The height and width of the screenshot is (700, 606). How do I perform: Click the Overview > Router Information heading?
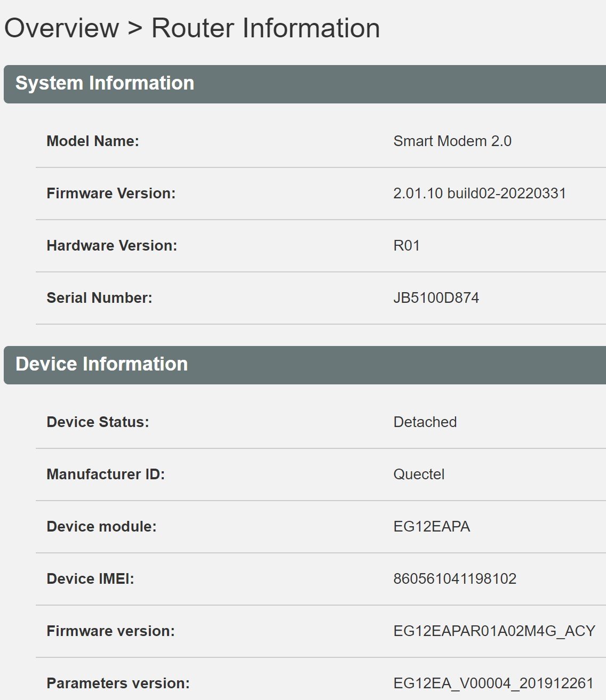click(x=192, y=28)
